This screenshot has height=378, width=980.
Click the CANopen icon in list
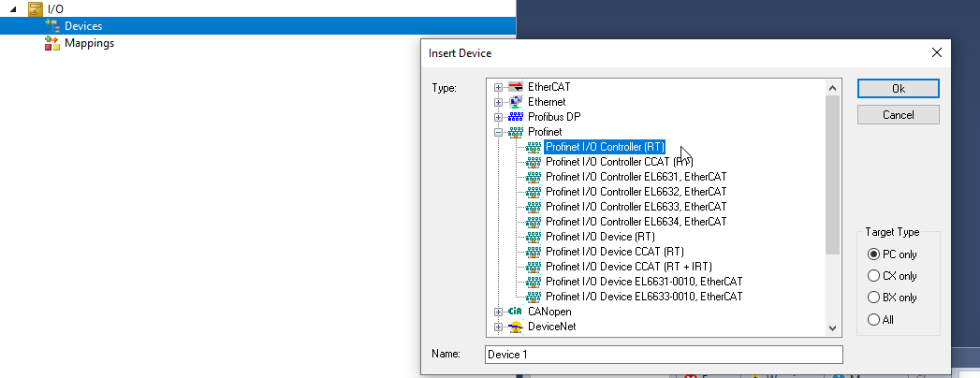click(x=515, y=312)
